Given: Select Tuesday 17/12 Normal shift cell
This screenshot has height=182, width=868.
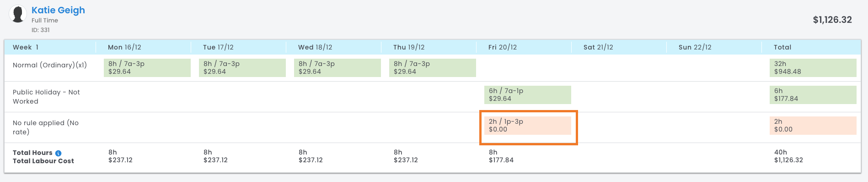Looking at the screenshot, I should (242, 68).
